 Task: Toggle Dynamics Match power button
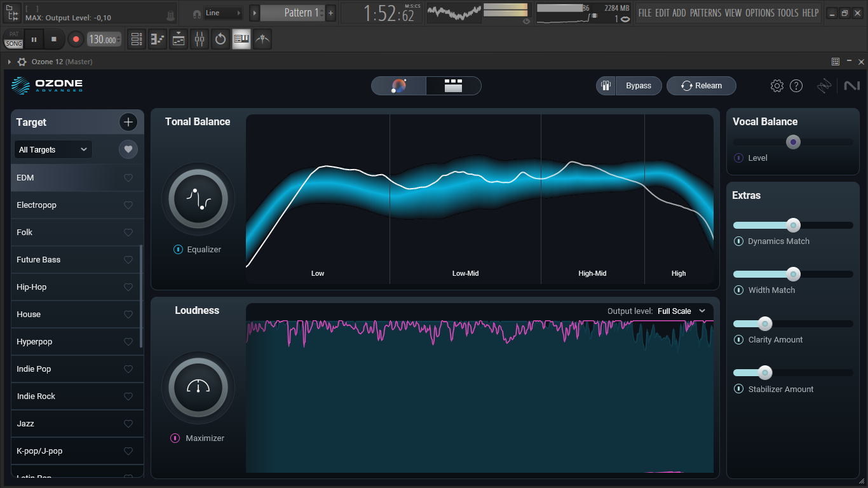click(738, 241)
